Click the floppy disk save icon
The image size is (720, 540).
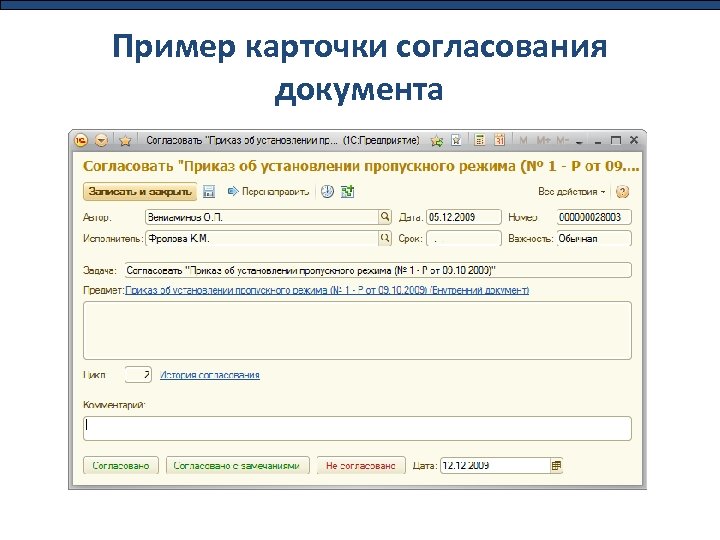[x=209, y=191]
